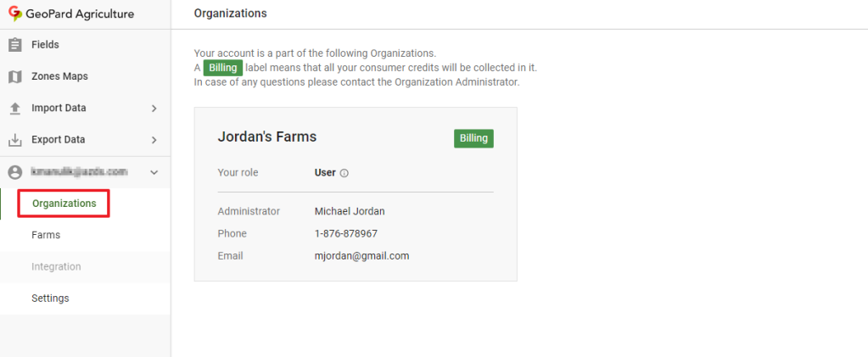Click the user account avatar icon
Image resolution: width=868 pixels, height=357 pixels.
tap(14, 172)
